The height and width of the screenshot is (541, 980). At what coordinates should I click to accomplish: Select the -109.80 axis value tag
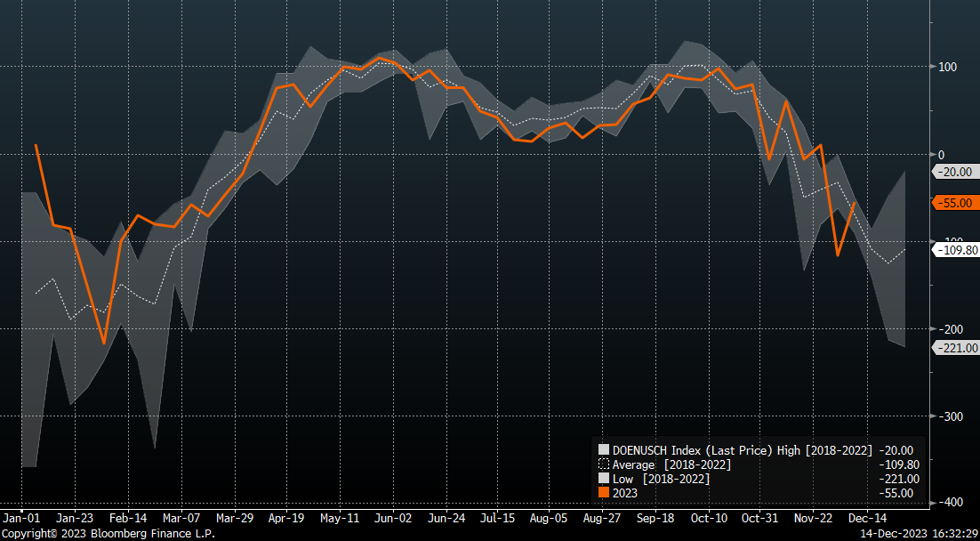(x=956, y=251)
